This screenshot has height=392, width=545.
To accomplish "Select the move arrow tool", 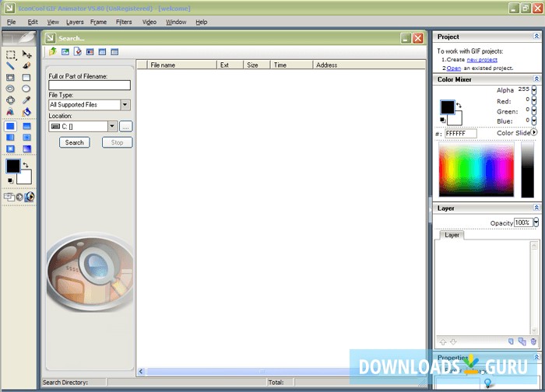I will tap(26, 54).
